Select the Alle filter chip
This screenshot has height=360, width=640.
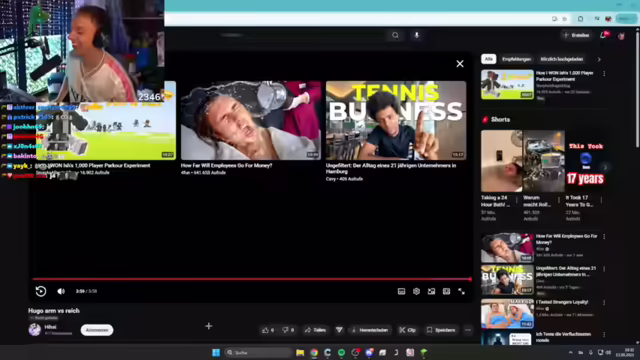[489, 59]
